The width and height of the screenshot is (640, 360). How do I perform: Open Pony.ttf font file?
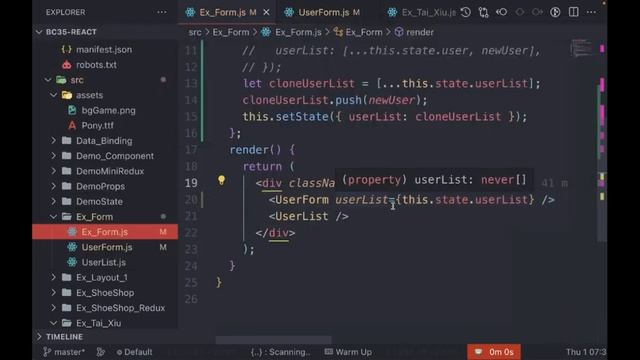pyautogui.click(x=97, y=125)
